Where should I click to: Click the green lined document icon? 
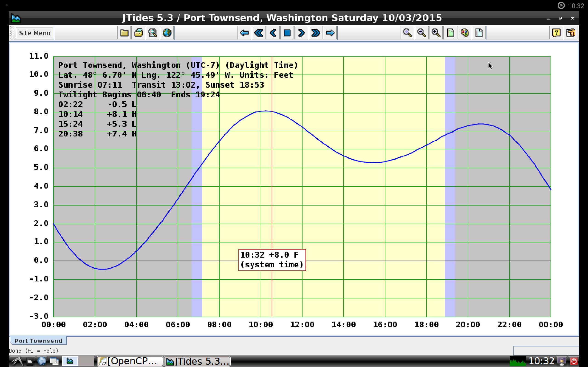(450, 33)
